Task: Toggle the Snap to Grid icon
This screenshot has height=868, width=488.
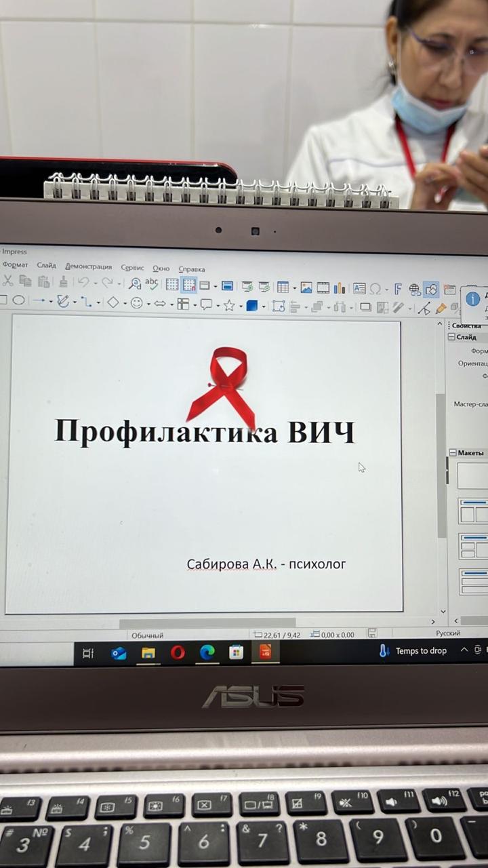Action: coord(189,285)
